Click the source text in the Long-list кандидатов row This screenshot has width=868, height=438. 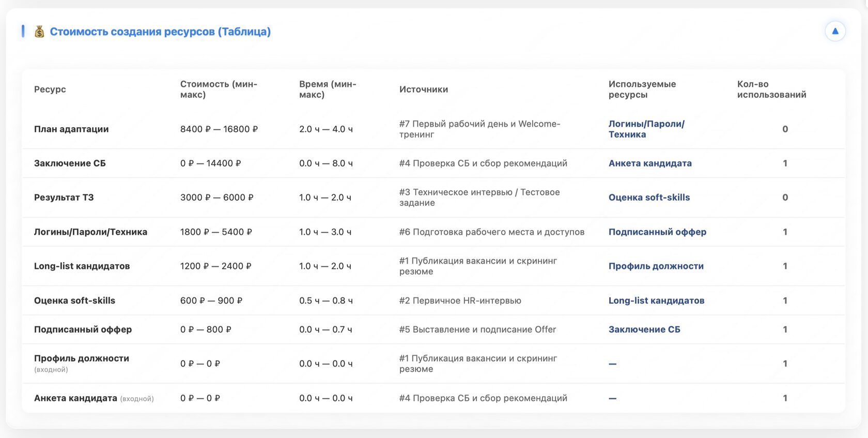(478, 266)
